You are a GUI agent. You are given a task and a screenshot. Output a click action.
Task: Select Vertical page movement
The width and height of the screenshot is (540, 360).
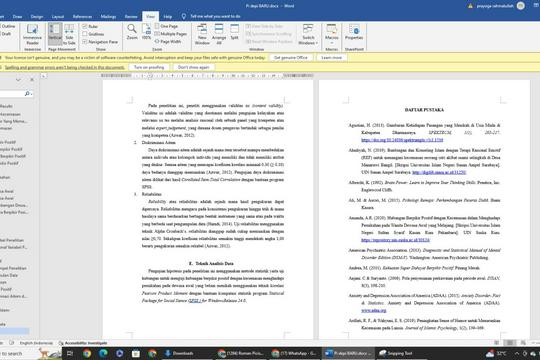coord(55,34)
